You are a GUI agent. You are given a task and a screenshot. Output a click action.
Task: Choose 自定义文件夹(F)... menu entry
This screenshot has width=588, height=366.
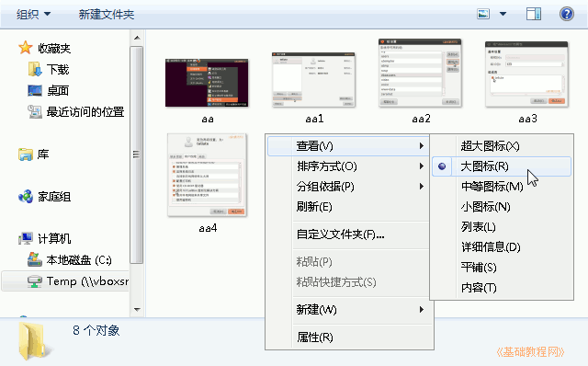pyautogui.click(x=341, y=234)
